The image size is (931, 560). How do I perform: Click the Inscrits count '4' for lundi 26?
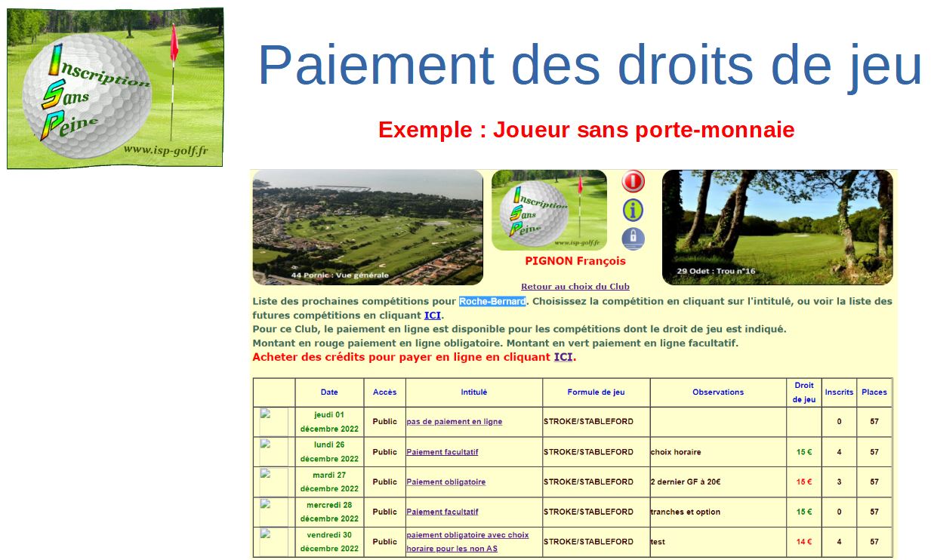pos(839,453)
